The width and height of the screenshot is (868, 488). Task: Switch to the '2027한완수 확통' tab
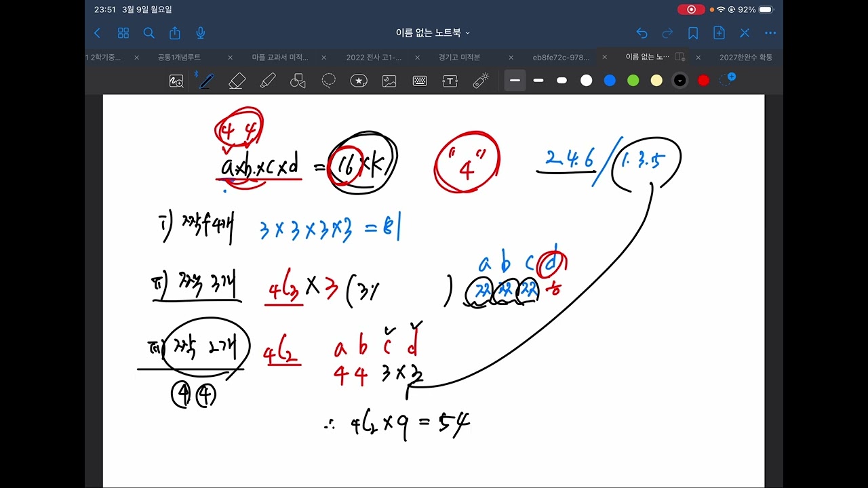746,58
